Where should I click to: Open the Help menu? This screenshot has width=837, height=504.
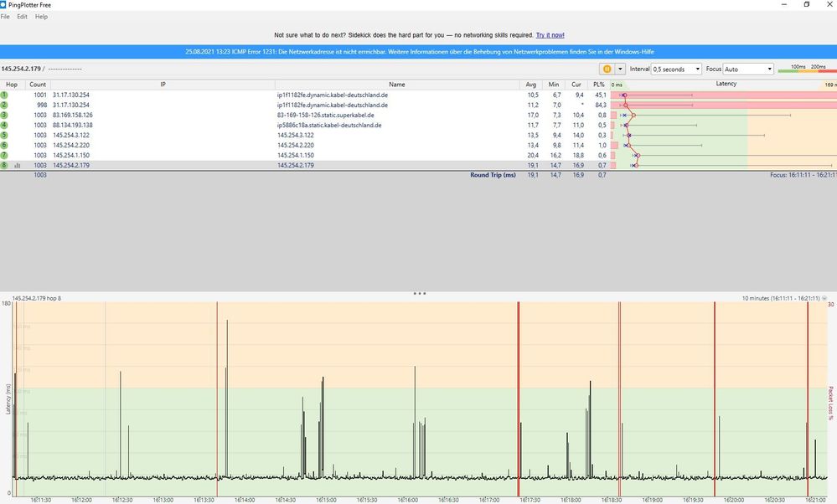coord(41,17)
